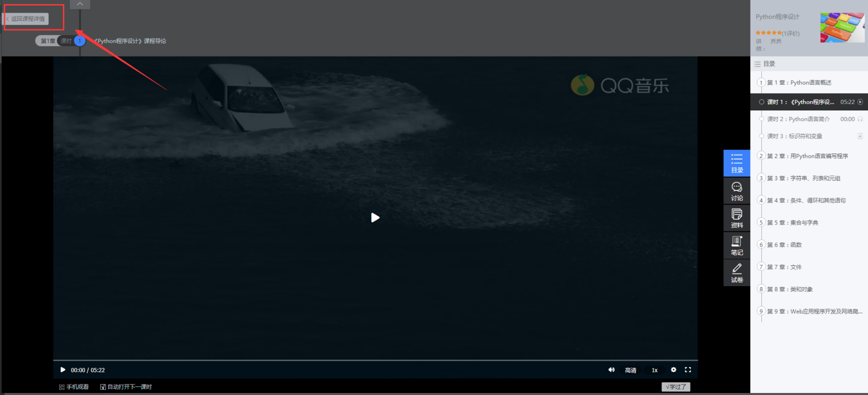Switch to the 目录 catalog tab
The width and height of the screenshot is (868, 395).
(736, 163)
